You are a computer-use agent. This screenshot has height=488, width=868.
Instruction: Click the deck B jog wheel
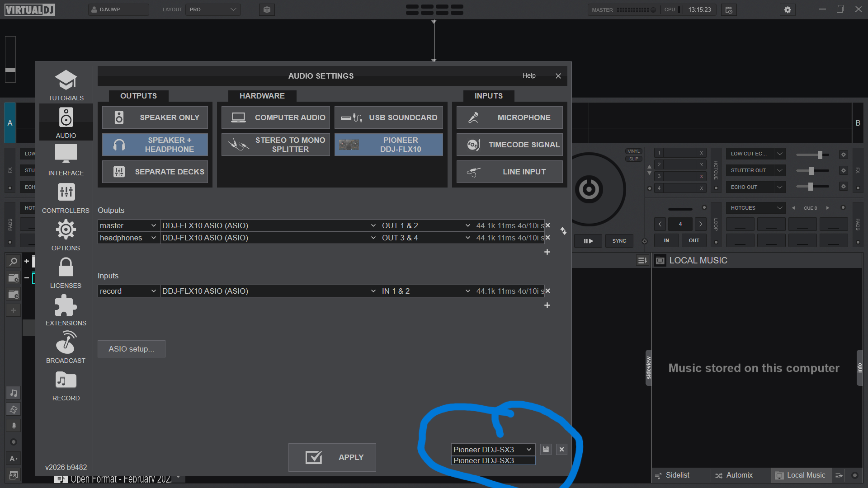coord(589,189)
